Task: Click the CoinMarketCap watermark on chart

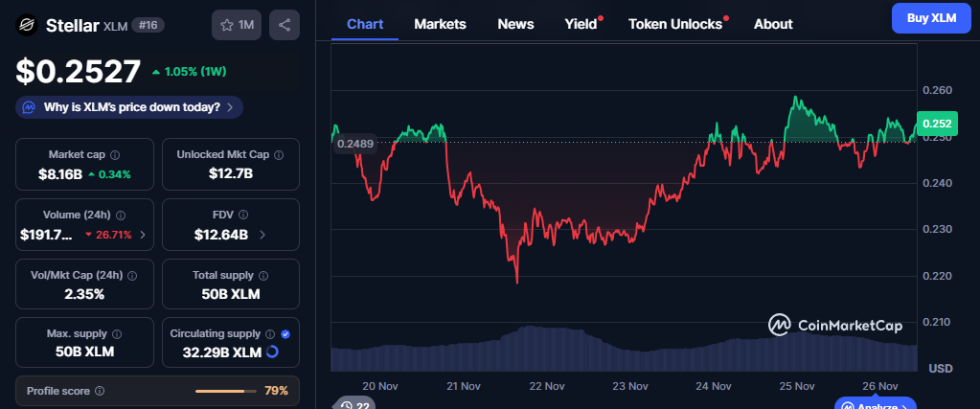Action: pyautogui.click(x=835, y=326)
